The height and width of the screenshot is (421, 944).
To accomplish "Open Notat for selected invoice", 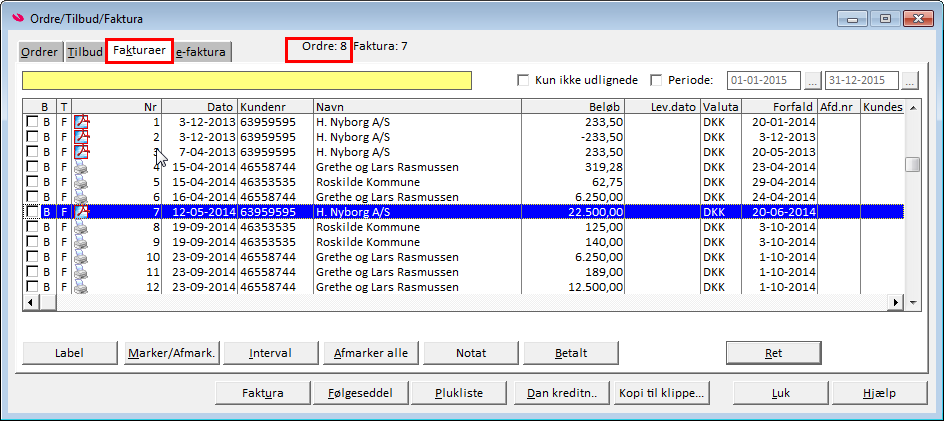I will (471, 353).
